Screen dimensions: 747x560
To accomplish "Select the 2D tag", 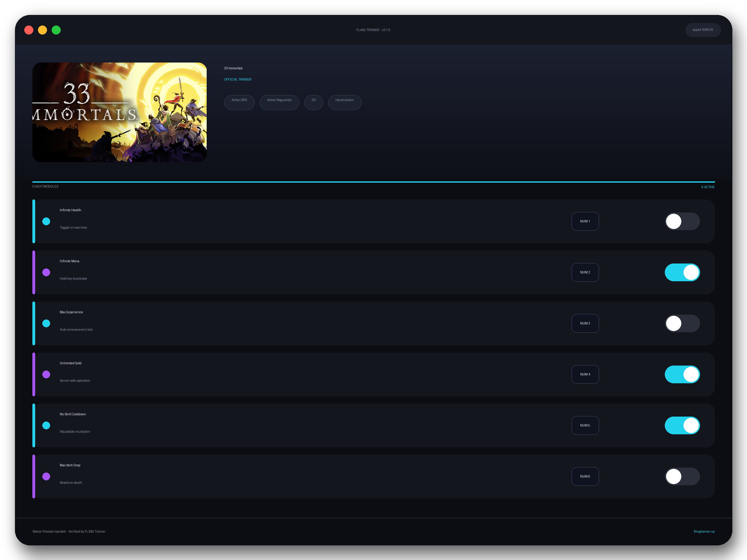I will coord(313,102).
